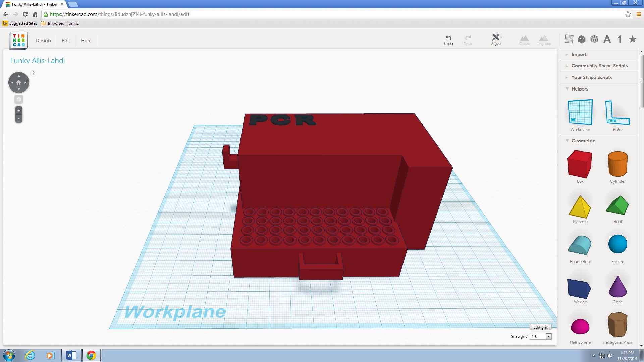This screenshot has height=362, width=644.
Task: Open the Help menu
Action: coord(86,40)
